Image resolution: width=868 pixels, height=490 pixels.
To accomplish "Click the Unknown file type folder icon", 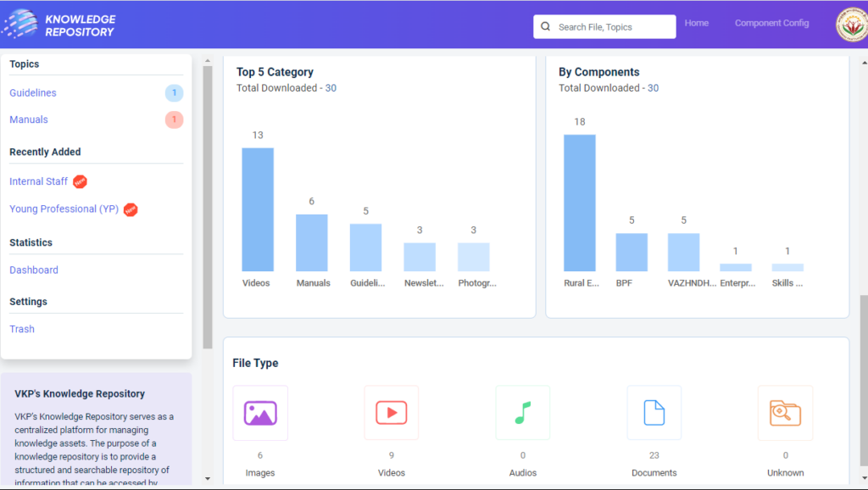I will pyautogui.click(x=785, y=413).
